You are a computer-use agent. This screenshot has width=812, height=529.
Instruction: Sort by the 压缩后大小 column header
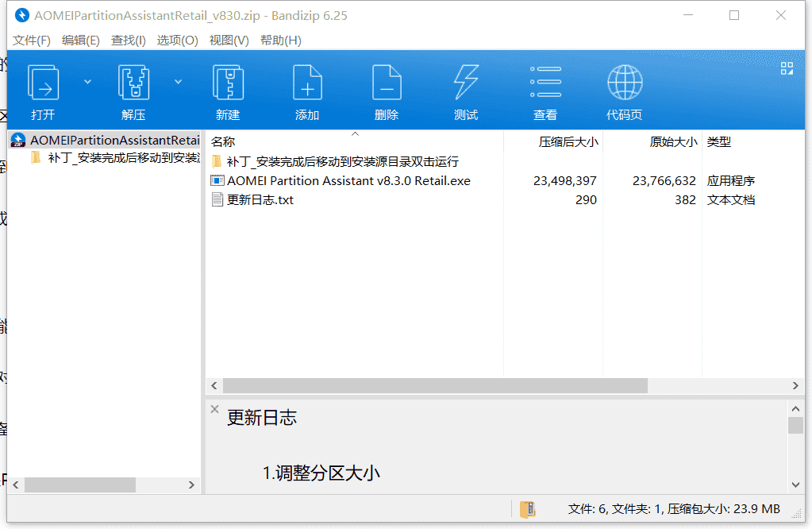(568, 141)
